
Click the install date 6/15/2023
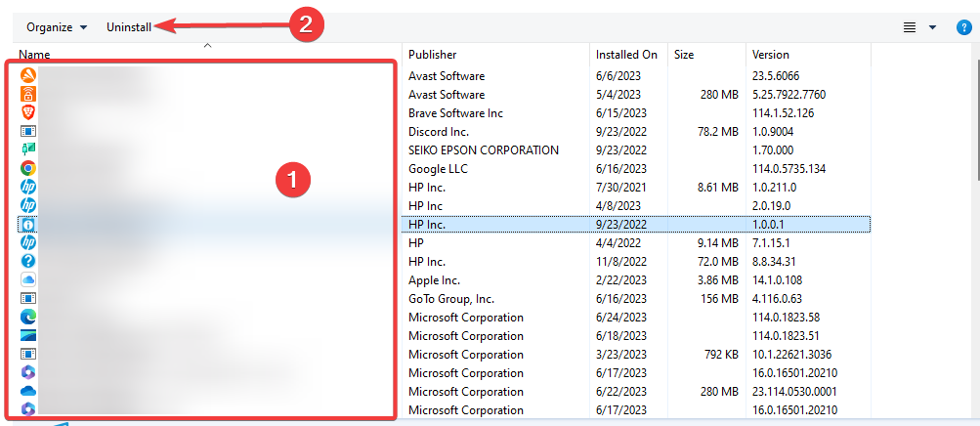(x=621, y=113)
